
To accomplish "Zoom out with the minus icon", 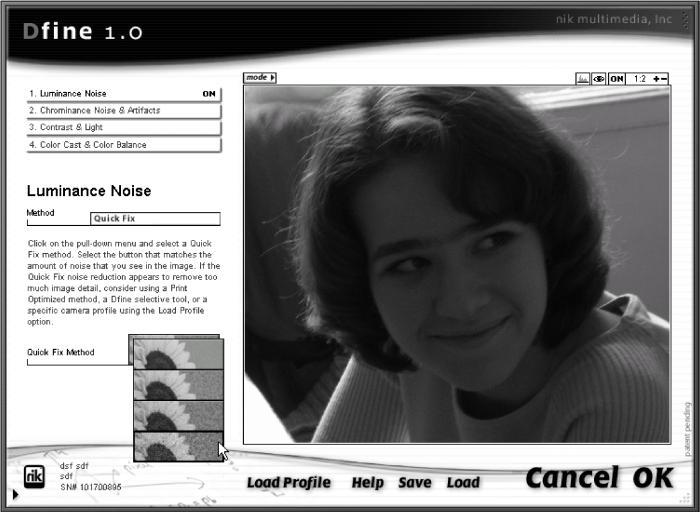I will pos(664,79).
